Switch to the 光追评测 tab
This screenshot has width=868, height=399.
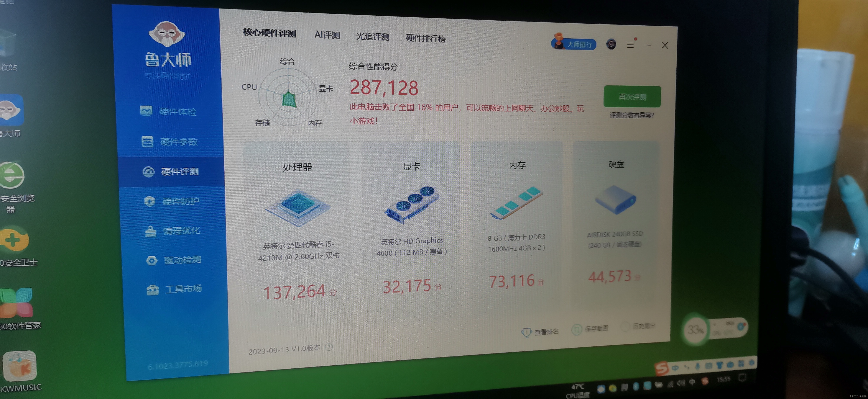(373, 37)
